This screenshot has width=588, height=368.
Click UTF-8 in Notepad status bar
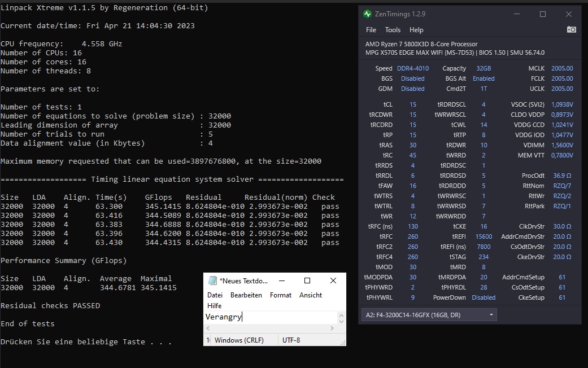[291, 340]
